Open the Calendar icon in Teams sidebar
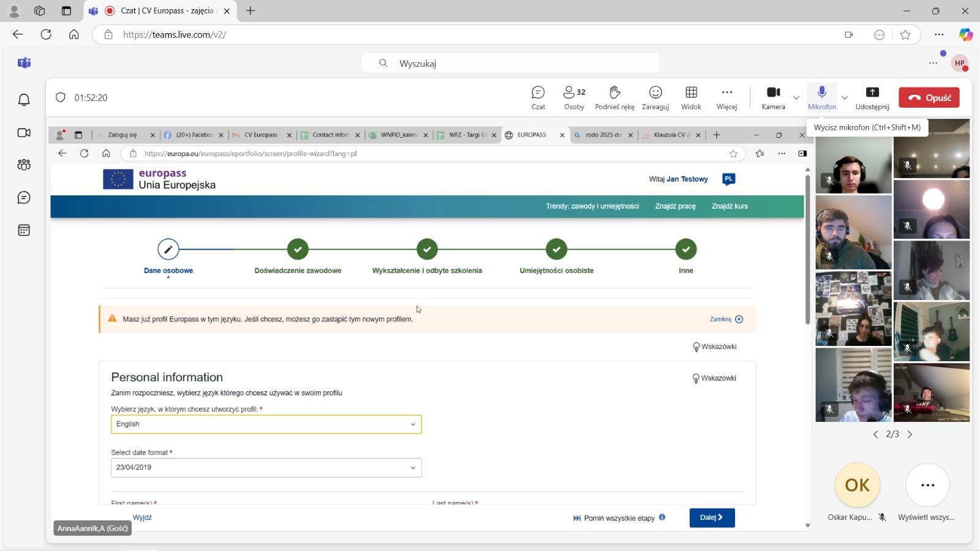 (x=24, y=230)
